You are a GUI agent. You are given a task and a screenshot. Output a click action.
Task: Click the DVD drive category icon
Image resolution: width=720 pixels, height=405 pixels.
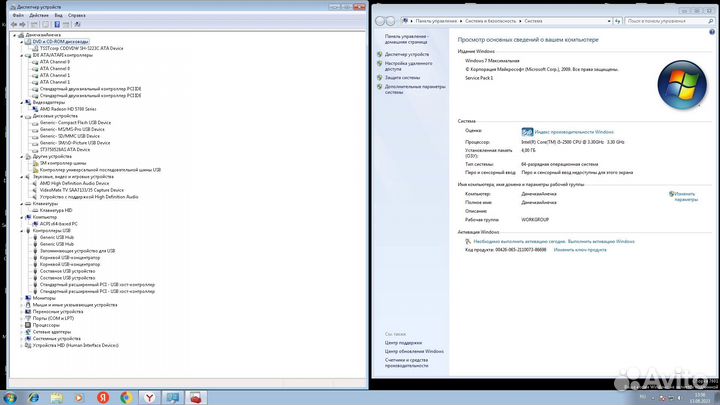28,42
